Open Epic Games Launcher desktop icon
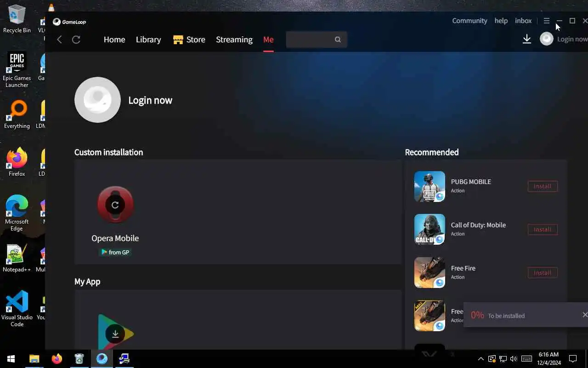The width and height of the screenshot is (588, 368). point(17,70)
